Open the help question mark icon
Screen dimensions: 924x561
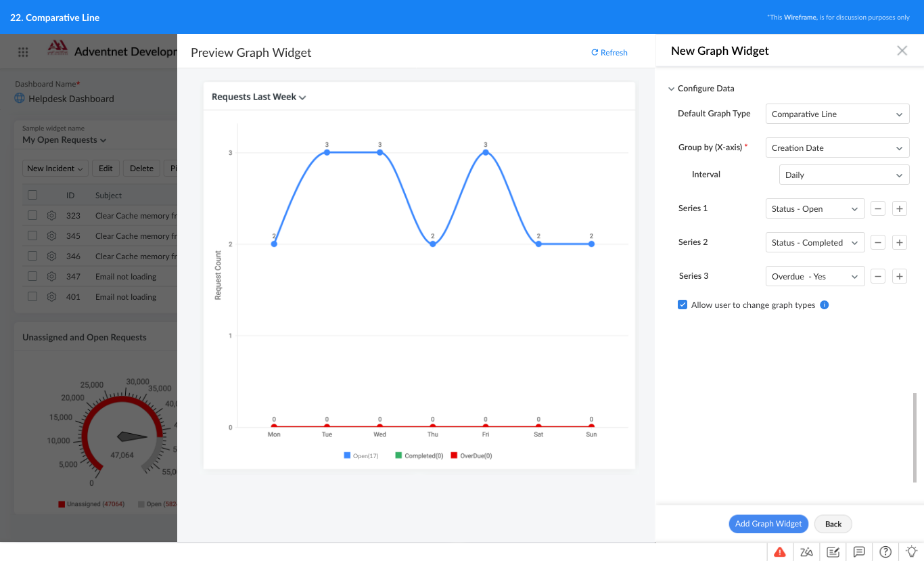pos(885,552)
